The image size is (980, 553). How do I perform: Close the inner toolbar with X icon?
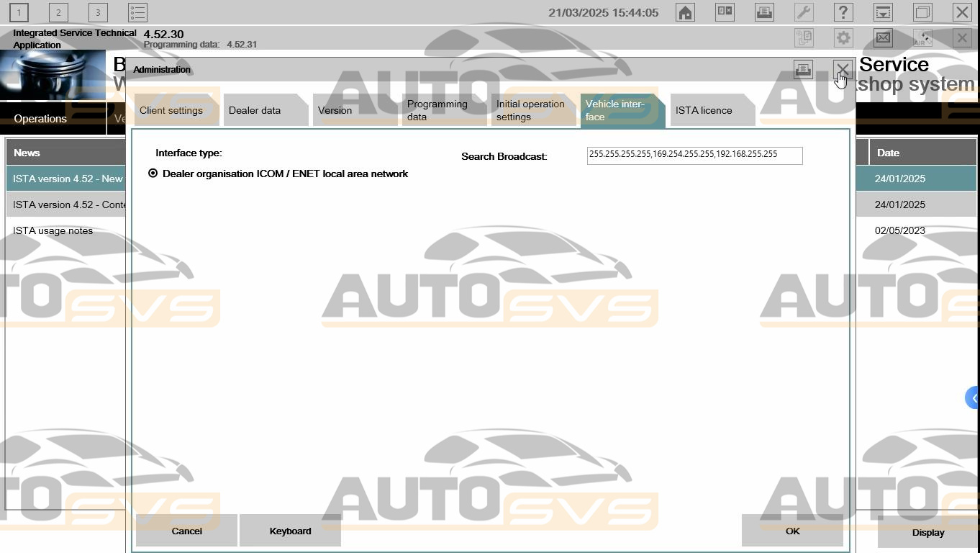[x=962, y=37]
